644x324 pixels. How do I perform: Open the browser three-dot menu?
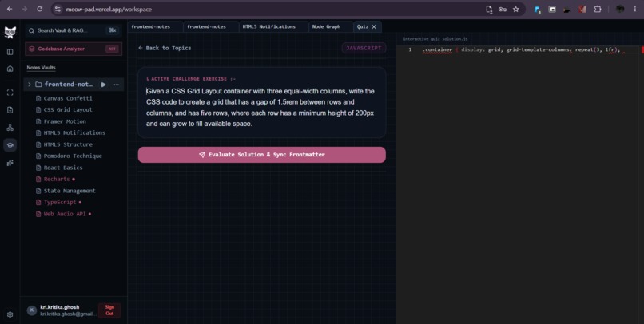pyautogui.click(x=635, y=9)
